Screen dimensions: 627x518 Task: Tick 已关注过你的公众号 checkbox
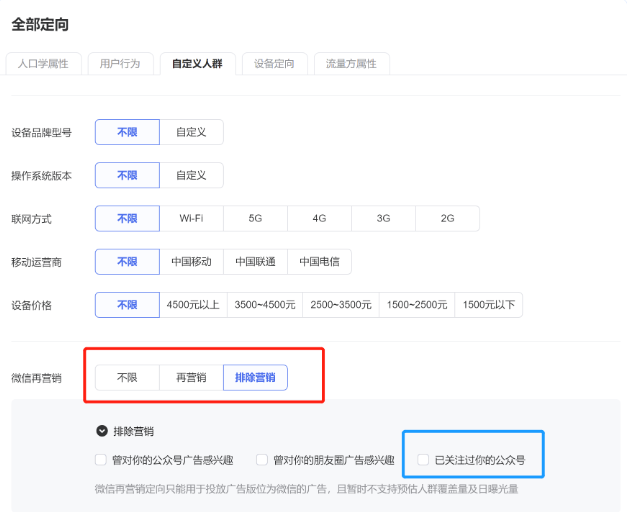pyautogui.click(x=423, y=460)
